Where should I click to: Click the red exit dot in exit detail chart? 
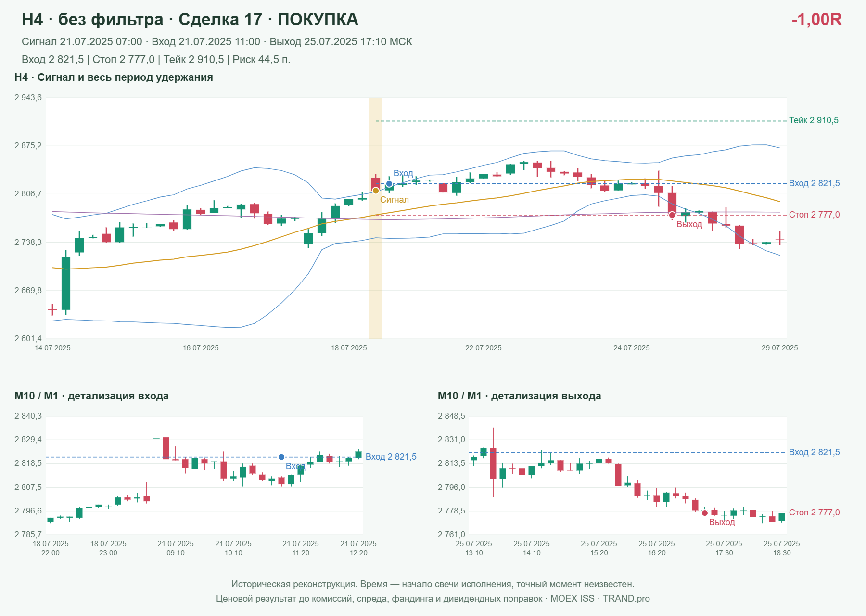[x=705, y=513]
